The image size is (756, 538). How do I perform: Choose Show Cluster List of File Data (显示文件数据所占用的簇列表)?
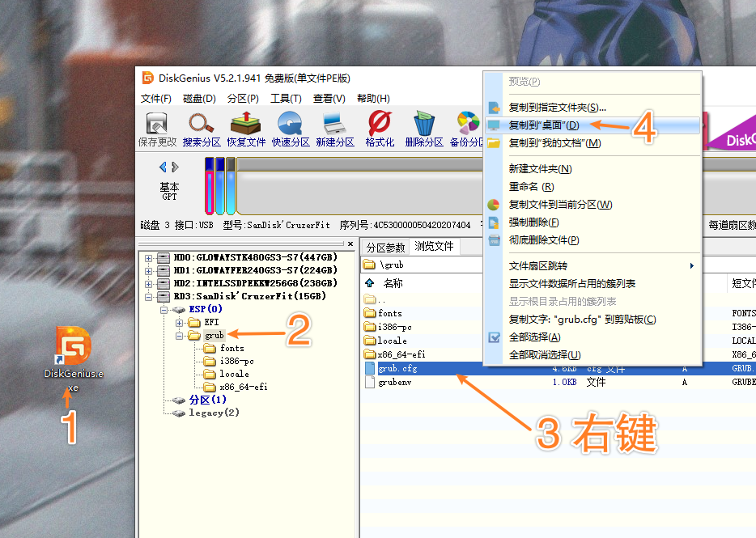(x=592, y=283)
